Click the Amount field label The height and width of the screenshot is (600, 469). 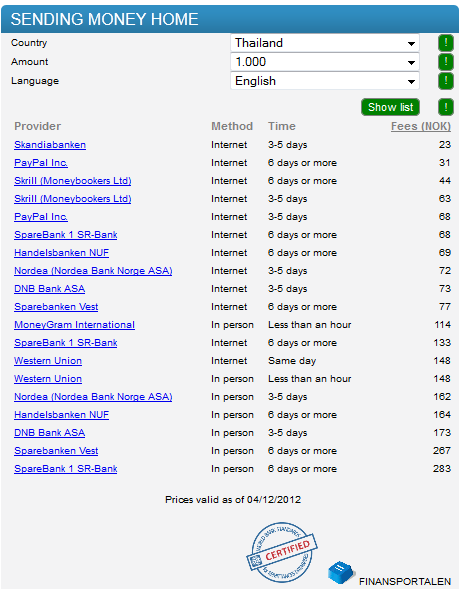29,62
